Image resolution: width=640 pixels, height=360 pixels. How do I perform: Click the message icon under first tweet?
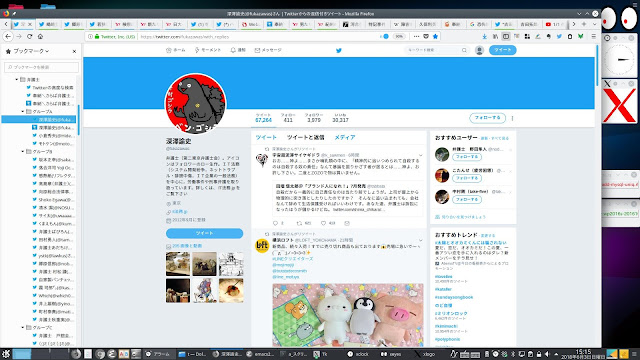(x=347, y=223)
